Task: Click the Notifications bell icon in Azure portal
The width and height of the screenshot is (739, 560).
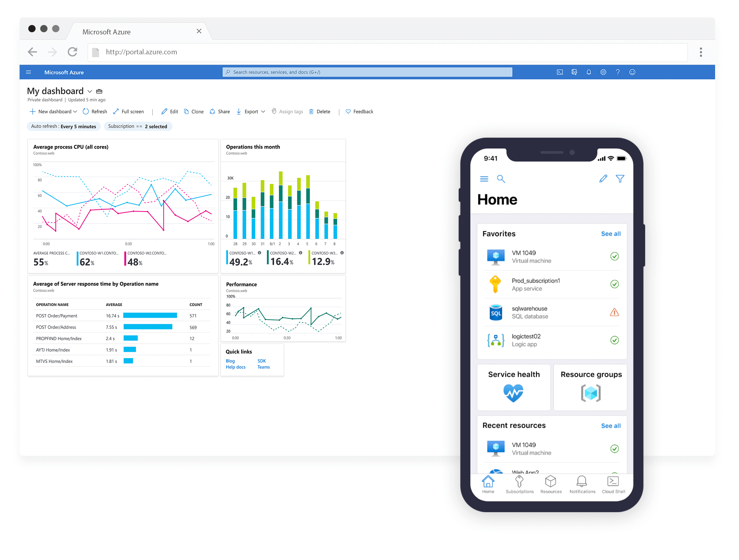Action: click(588, 72)
